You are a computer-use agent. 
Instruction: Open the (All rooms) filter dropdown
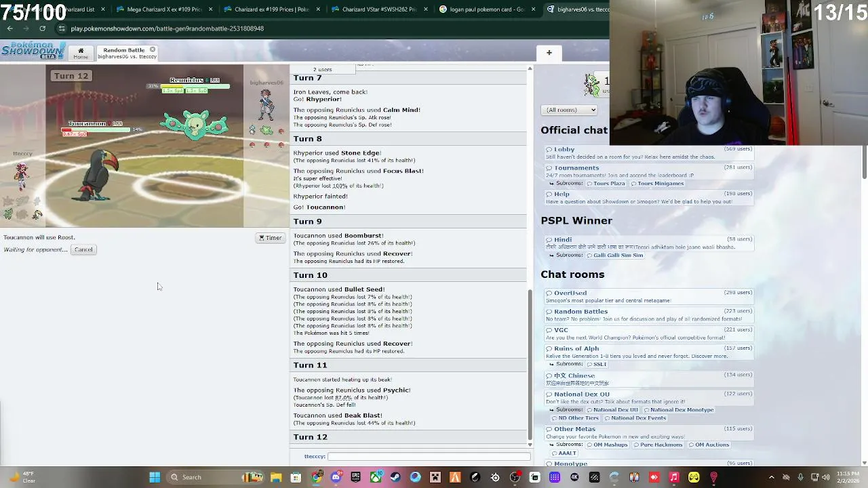(569, 110)
